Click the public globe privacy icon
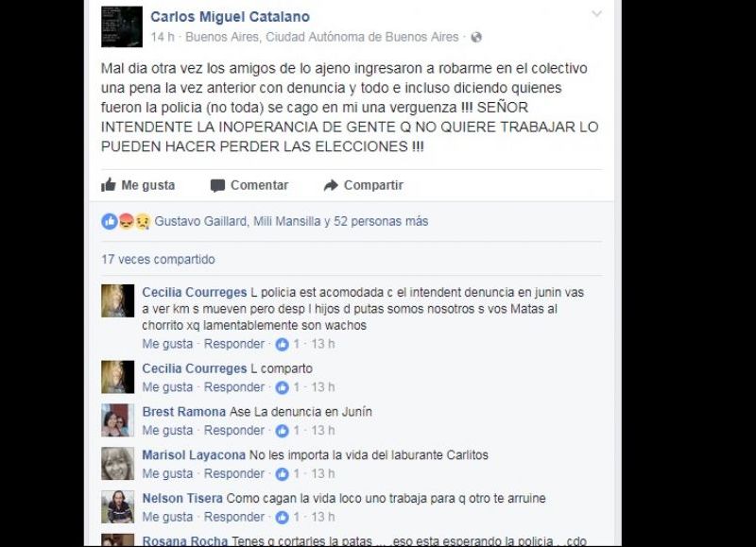Image resolution: width=756 pixels, height=547 pixels. 476,37
